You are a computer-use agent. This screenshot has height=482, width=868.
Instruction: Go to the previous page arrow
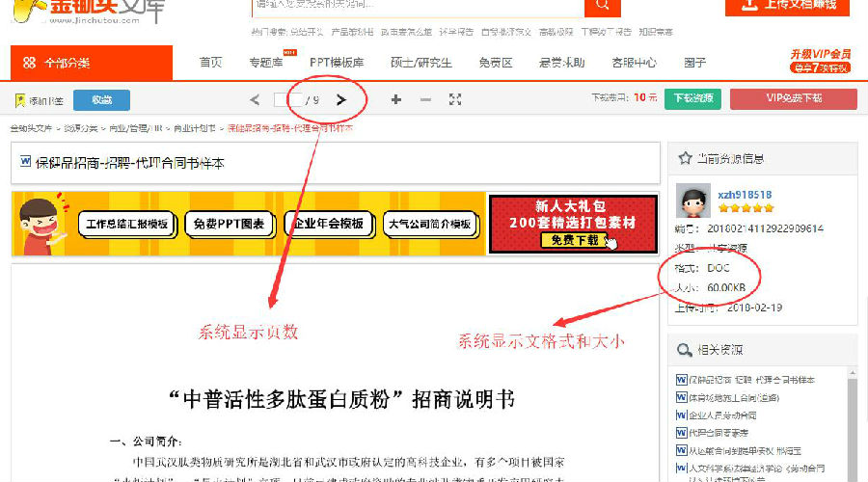(255, 99)
